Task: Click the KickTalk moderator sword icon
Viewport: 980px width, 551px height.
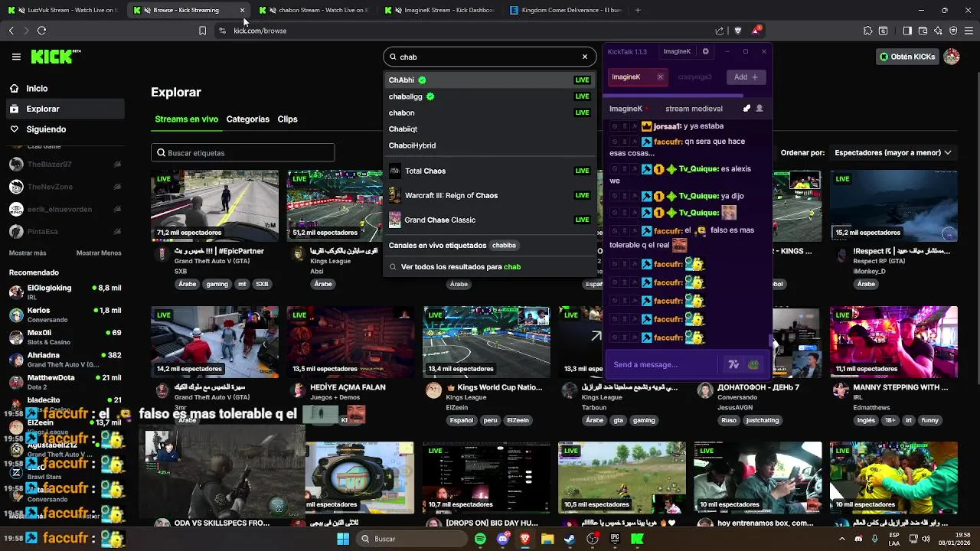Action: point(746,109)
